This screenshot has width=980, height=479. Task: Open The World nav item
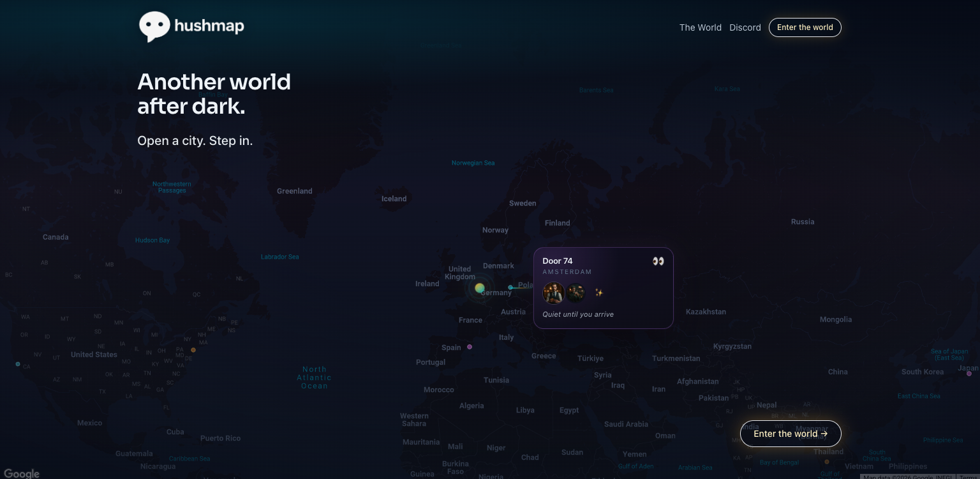(x=700, y=27)
